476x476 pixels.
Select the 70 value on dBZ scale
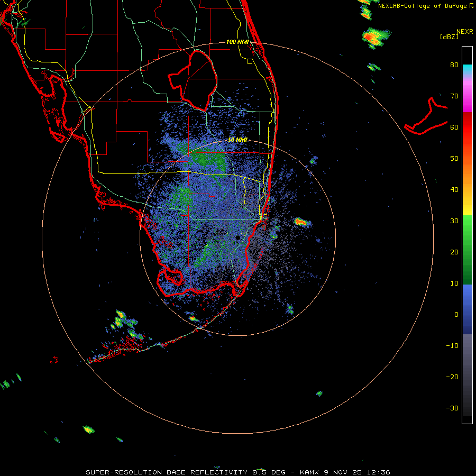click(x=454, y=96)
